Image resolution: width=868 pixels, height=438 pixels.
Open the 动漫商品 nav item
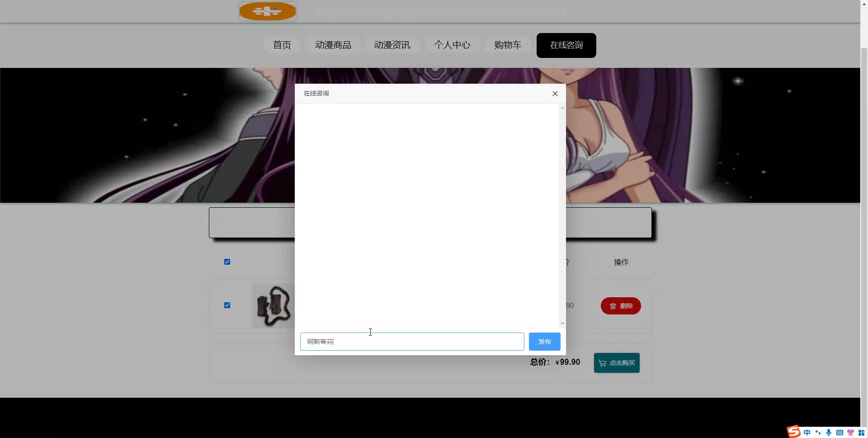(333, 45)
